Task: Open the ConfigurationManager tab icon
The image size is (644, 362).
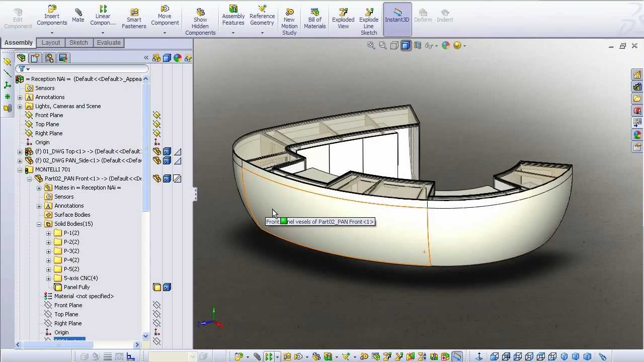Action: [x=49, y=58]
